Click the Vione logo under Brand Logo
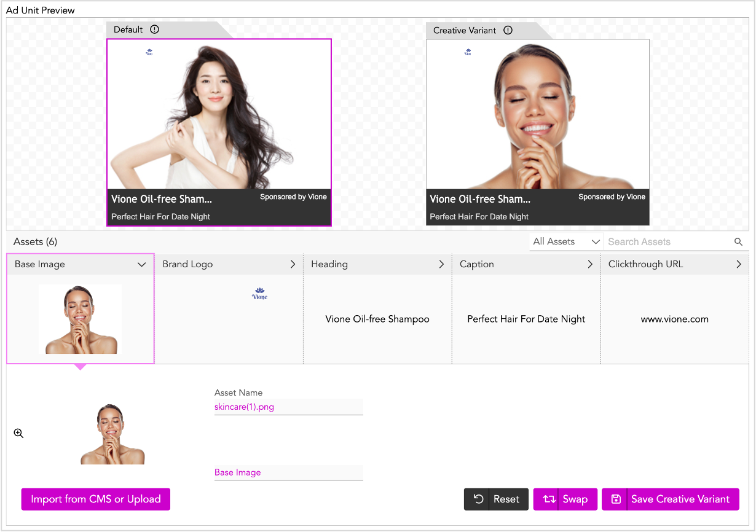Screen dimensions: 756x532 tap(260, 294)
